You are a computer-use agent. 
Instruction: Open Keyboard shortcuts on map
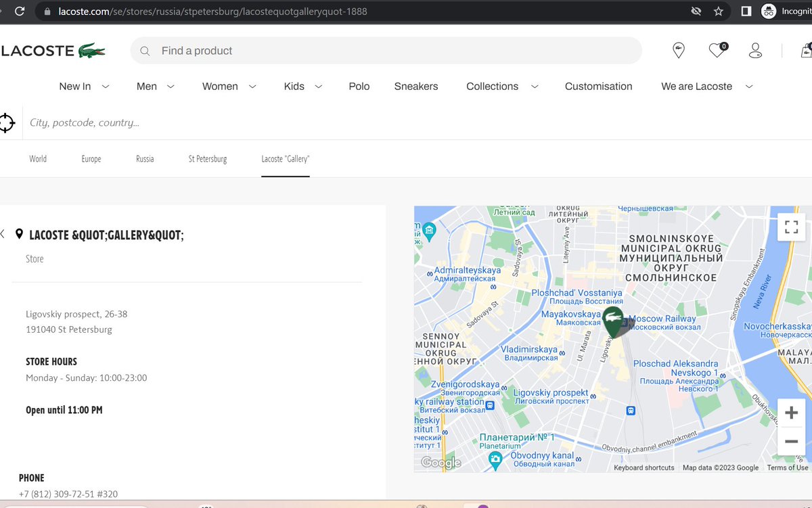click(644, 467)
